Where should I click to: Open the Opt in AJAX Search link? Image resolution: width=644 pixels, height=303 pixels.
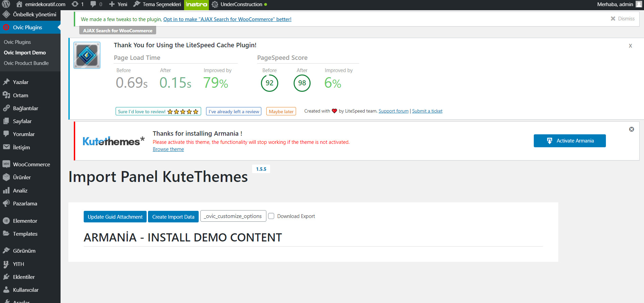pos(227,19)
